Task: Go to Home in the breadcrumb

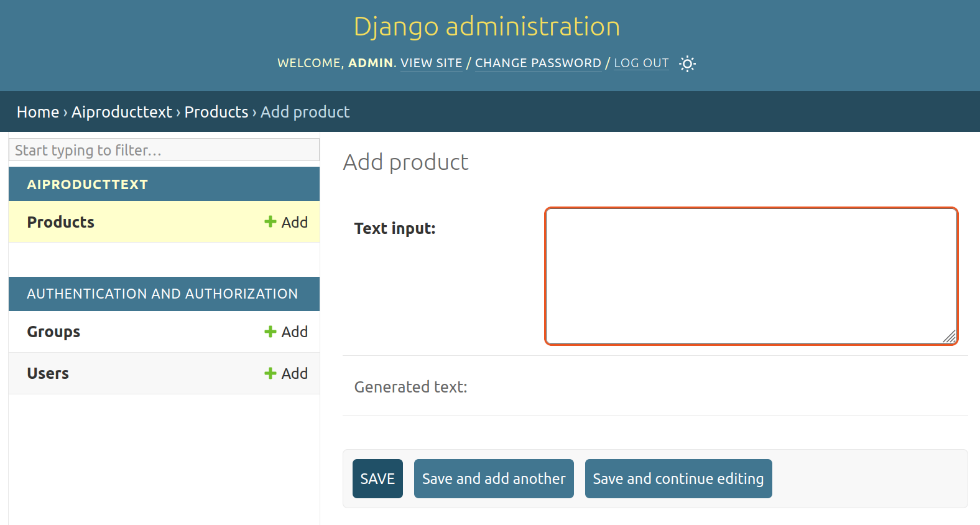Action: (38, 112)
